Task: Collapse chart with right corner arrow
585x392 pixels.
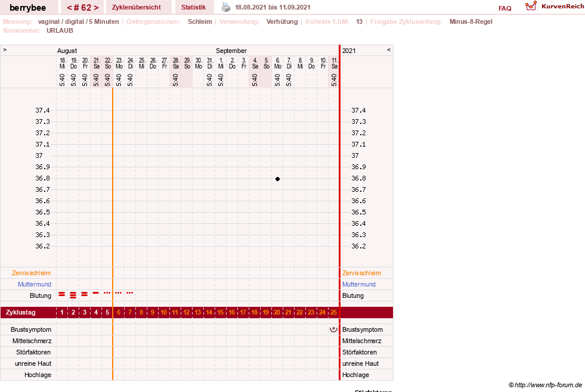Action: click(389, 49)
